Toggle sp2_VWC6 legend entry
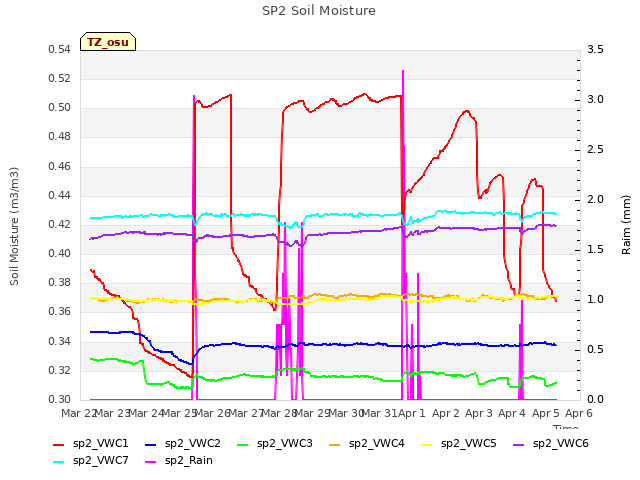The height and width of the screenshot is (480, 640). click(551, 444)
